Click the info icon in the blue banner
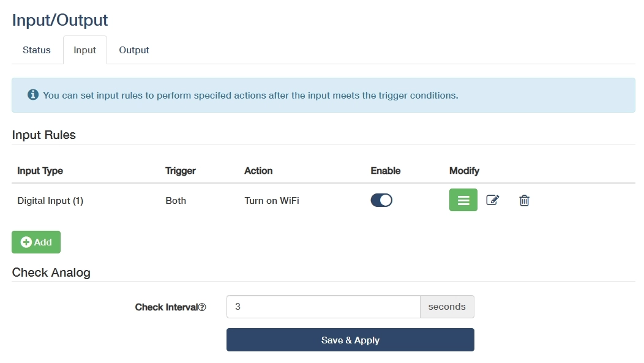The width and height of the screenshot is (644, 363). coord(33,95)
